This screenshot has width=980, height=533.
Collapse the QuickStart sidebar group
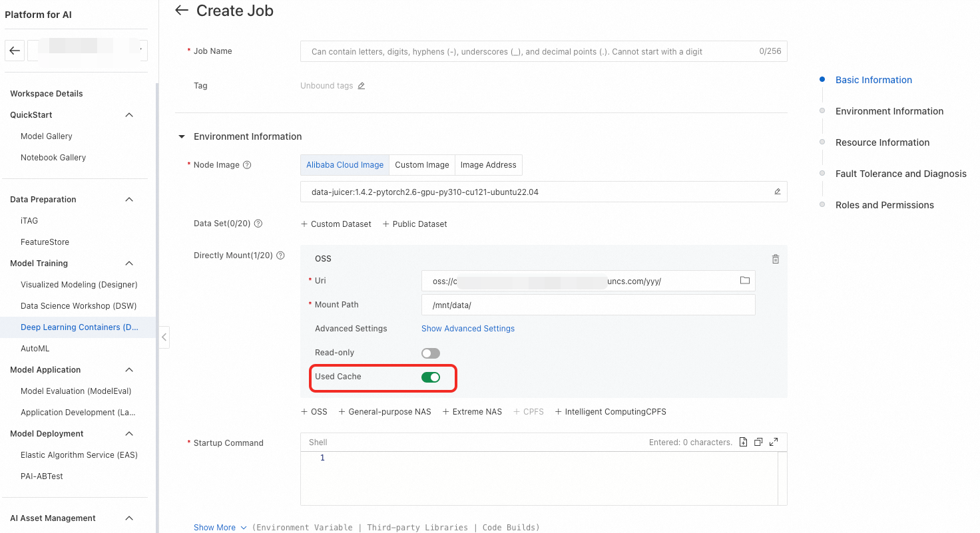(x=129, y=115)
